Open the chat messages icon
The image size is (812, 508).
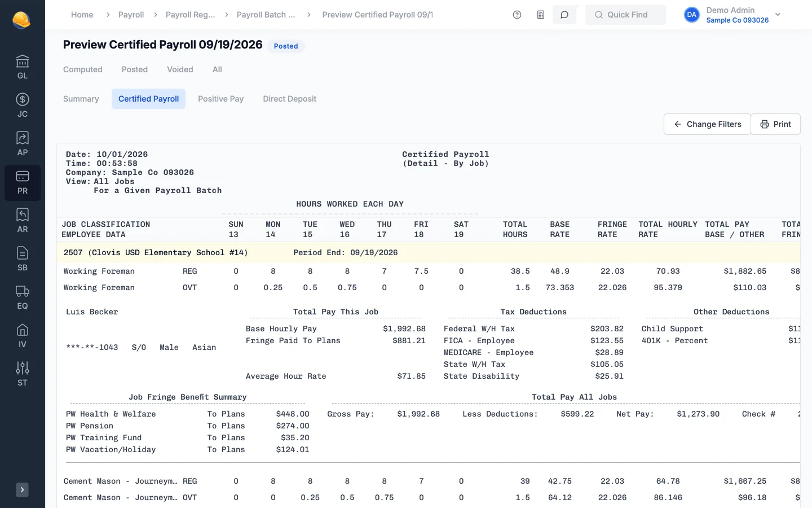[564, 15]
